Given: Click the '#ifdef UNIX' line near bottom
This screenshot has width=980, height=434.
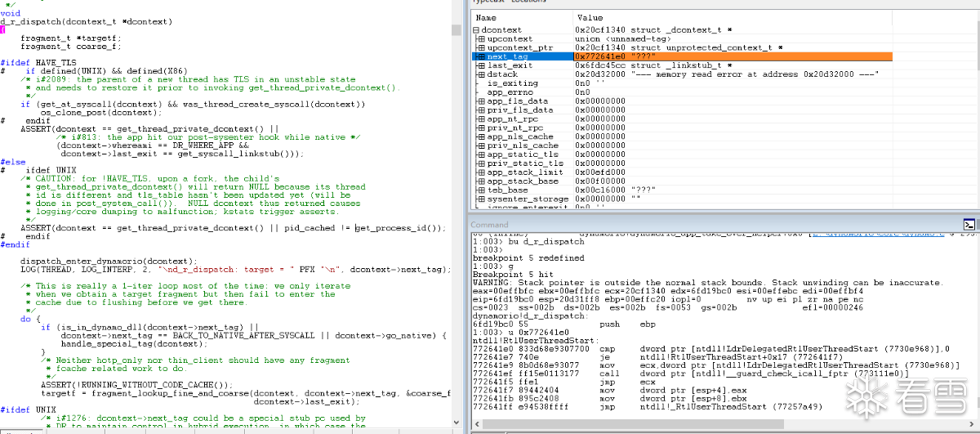Looking at the screenshot, I should (28, 409).
